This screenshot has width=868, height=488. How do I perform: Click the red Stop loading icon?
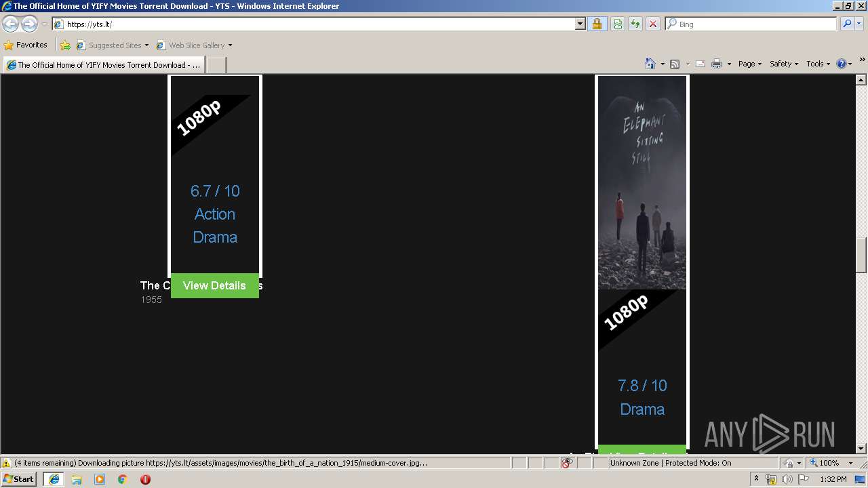653,24
